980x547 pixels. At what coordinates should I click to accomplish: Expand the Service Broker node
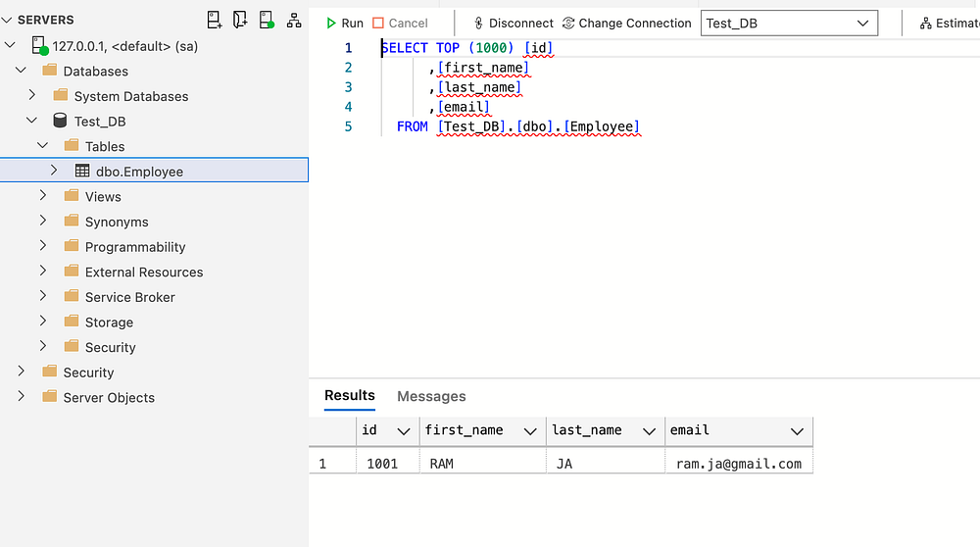[x=42, y=296]
